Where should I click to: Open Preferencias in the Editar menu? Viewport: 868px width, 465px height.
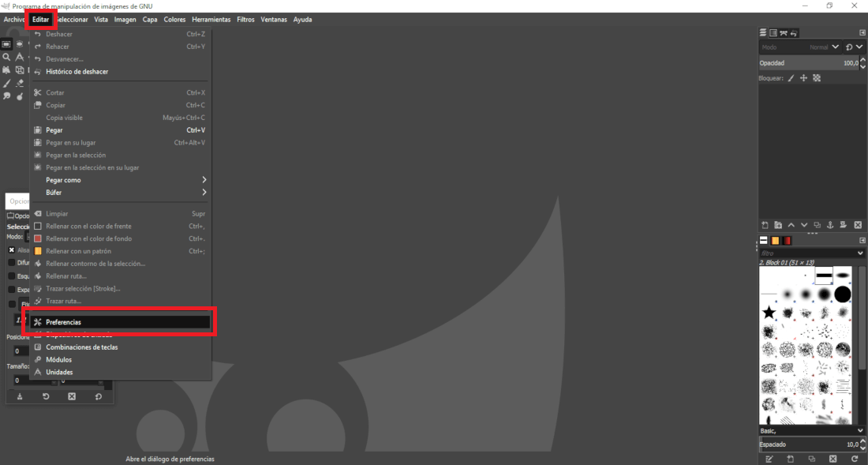121,322
